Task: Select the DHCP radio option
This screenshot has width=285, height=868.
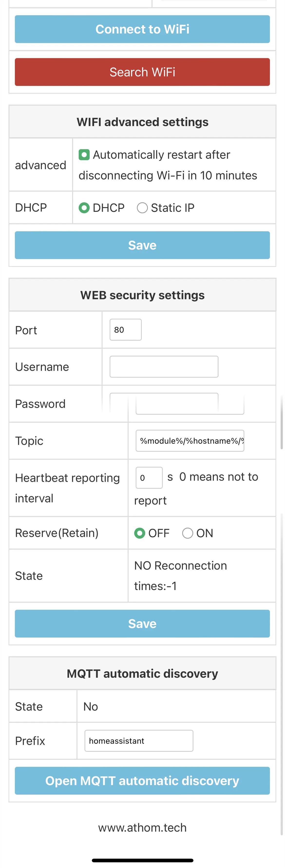Action: 84,208
